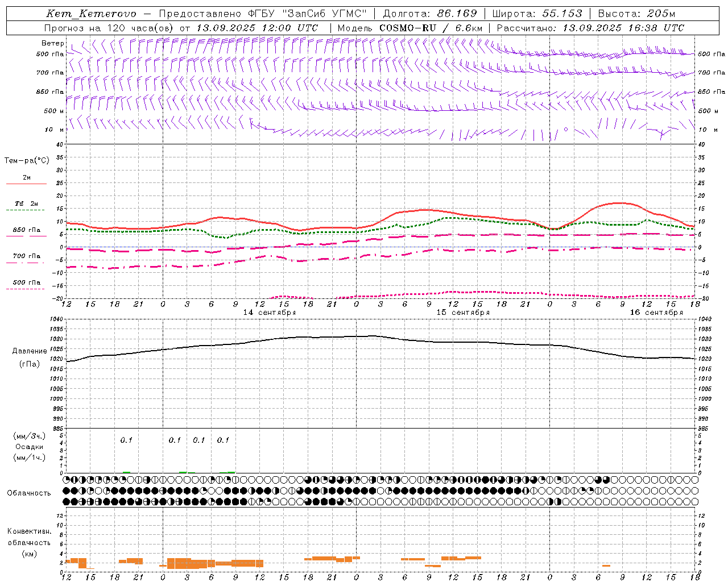
Task: Select the model name COSMO-RU / 6.6км
Action: [431, 28]
